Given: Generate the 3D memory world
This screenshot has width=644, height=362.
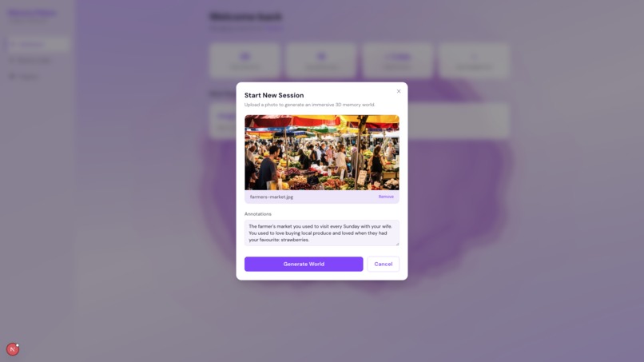Looking at the screenshot, I should (x=304, y=265).
